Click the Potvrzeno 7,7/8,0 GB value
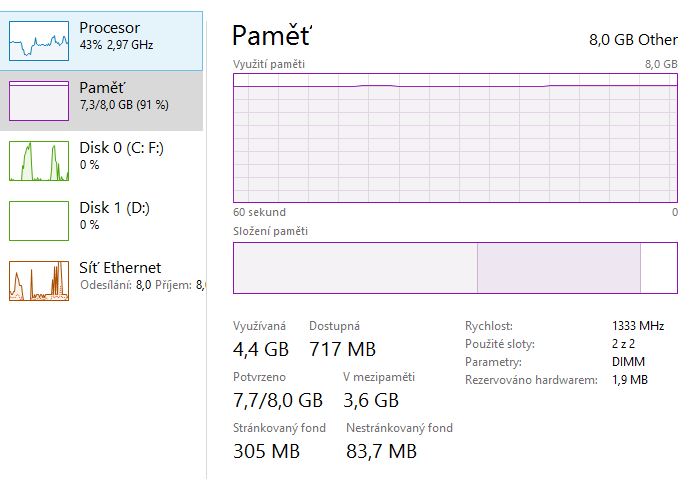Image resolution: width=700 pixels, height=490 pixels. click(x=278, y=401)
